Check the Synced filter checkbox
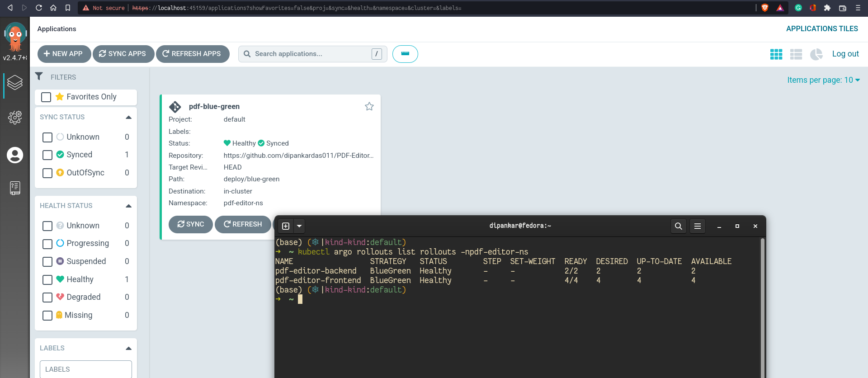Viewport: 868px width, 378px height. coord(47,155)
